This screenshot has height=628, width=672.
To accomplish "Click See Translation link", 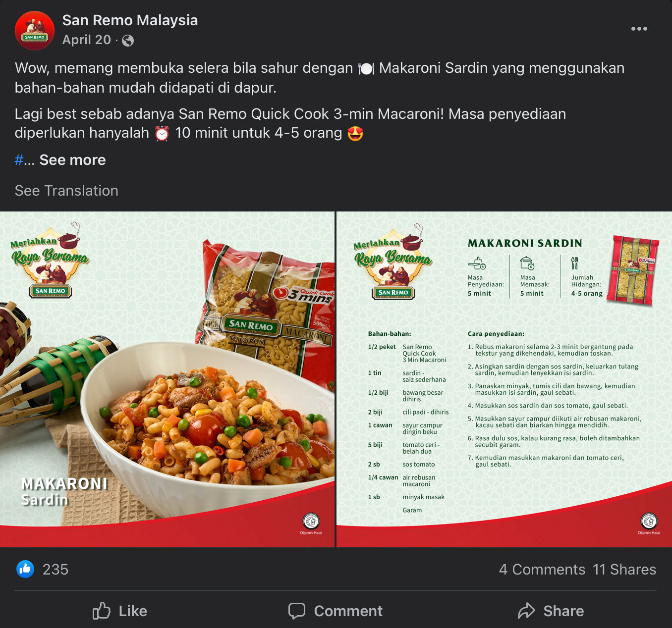I will click(66, 191).
